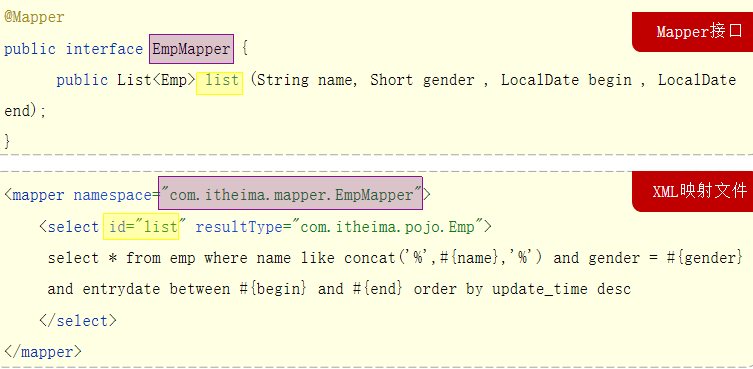
Task: Select the namespace value com.itheima.mapper.EmpMapper
Action: (291, 194)
